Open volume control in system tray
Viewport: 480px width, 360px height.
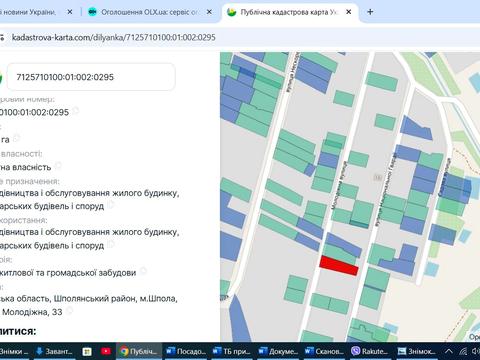[x=476, y=351]
